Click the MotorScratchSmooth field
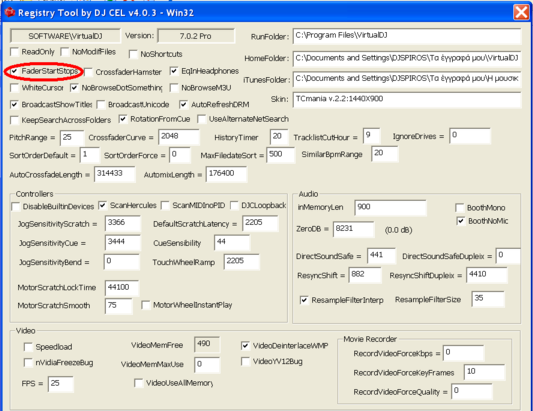 [x=119, y=306]
